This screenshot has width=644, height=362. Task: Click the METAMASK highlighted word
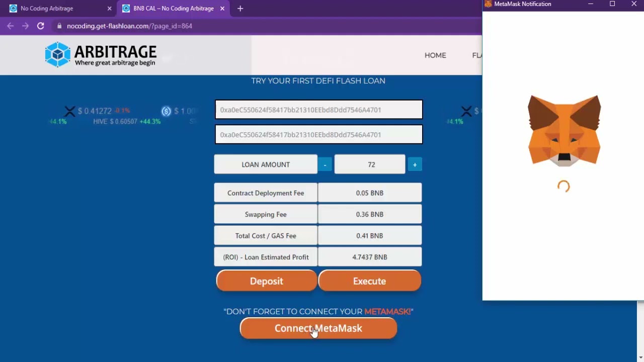(x=387, y=312)
